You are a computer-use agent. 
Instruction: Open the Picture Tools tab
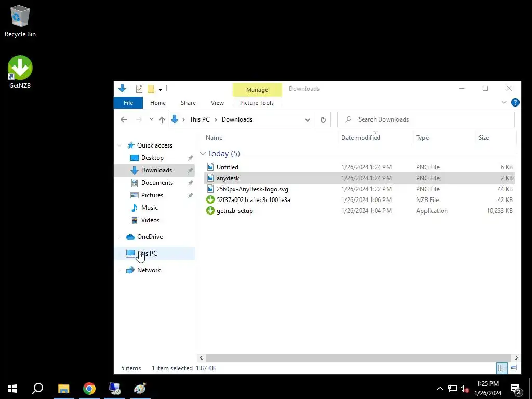[257, 103]
